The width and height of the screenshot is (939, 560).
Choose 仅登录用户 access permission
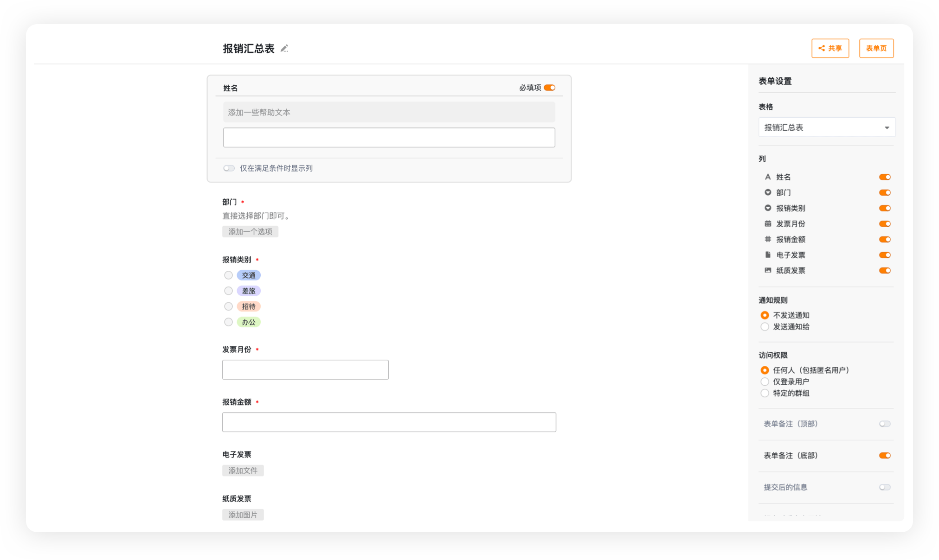(x=765, y=382)
